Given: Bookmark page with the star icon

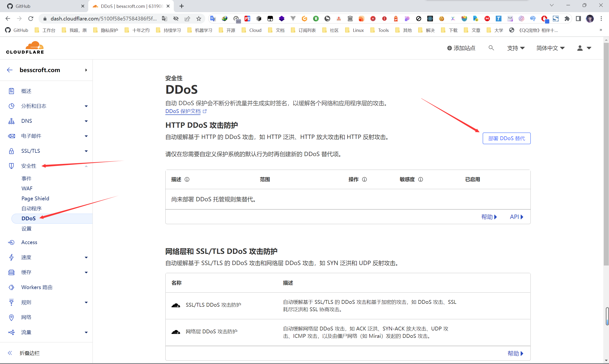Looking at the screenshot, I should 199,19.
